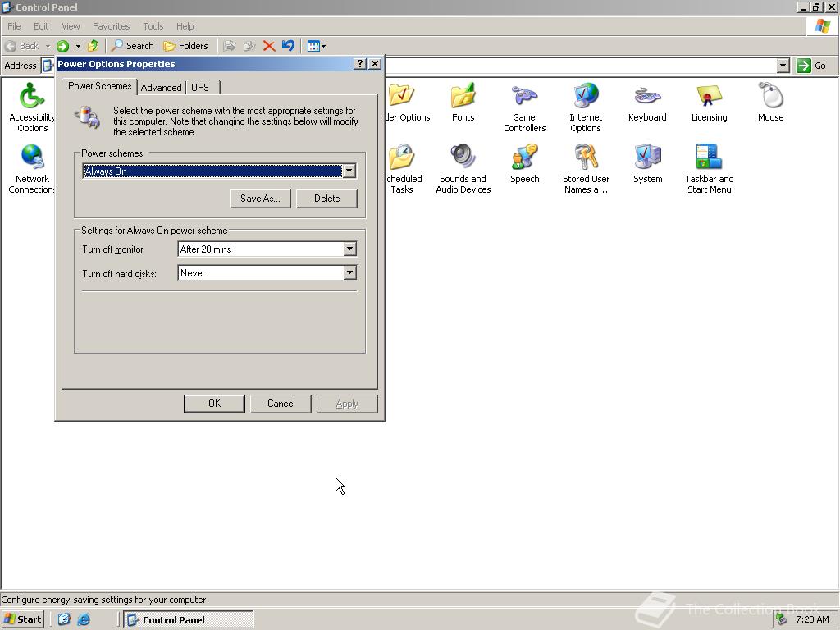The width and height of the screenshot is (840, 630).
Task: Click Show Desktop quick launch icon
Action: [x=64, y=619]
